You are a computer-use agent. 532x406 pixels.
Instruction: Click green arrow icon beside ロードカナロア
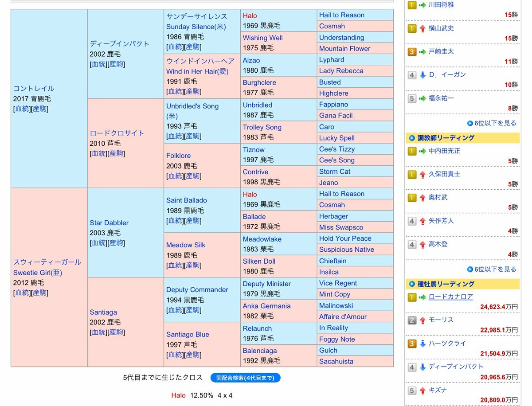(422, 297)
